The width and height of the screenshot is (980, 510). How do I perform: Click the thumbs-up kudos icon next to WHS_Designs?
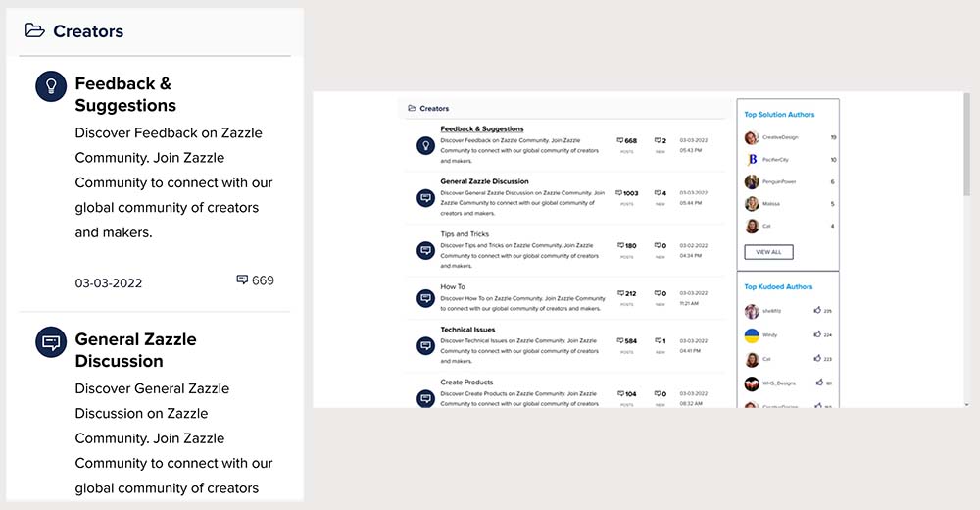pos(819,382)
